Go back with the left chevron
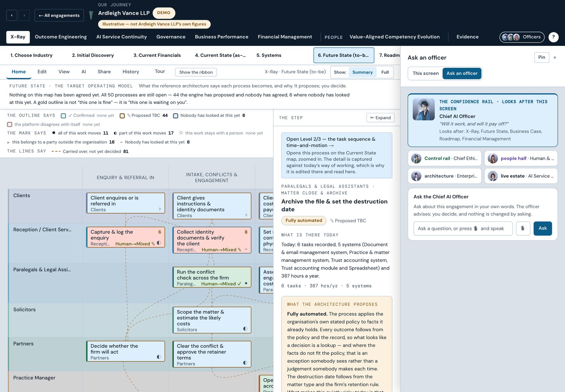This screenshot has height=392, width=565. (x=12, y=15)
